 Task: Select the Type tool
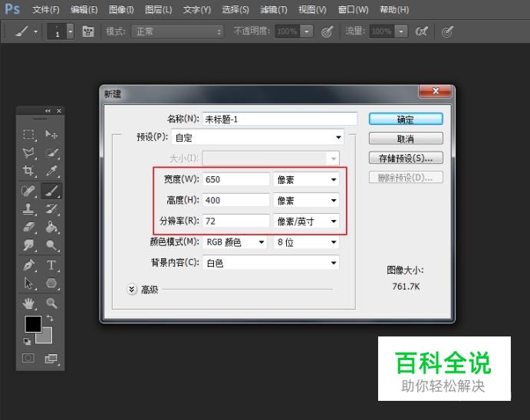coord(51,264)
